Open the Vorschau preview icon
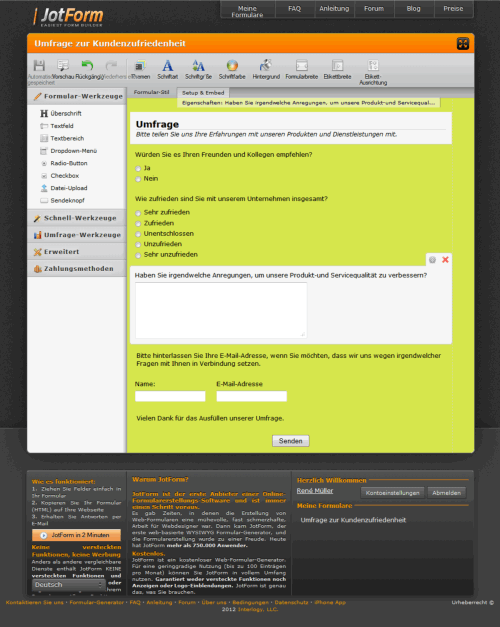This screenshot has width=500, height=627. (x=63, y=65)
